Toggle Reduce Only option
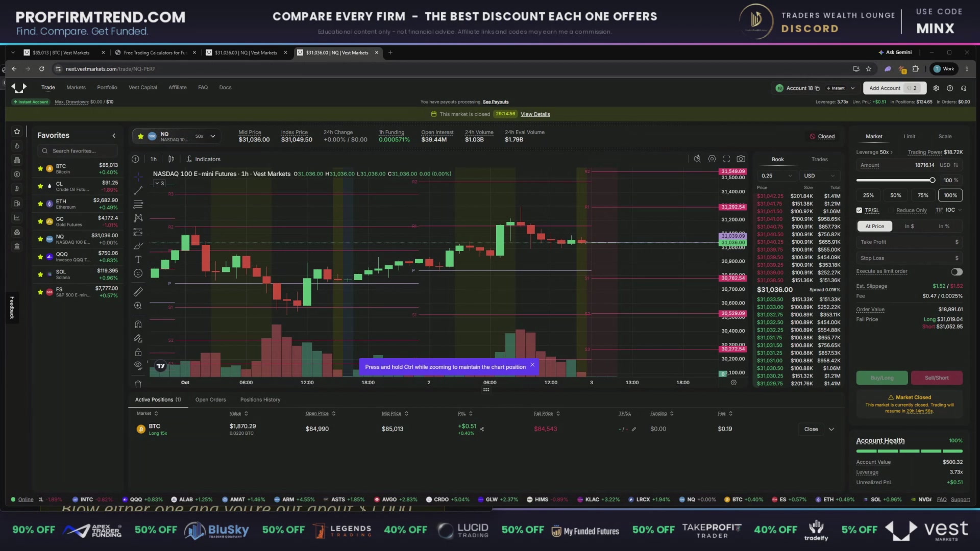The image size is (980, 551). click(911, 210)
